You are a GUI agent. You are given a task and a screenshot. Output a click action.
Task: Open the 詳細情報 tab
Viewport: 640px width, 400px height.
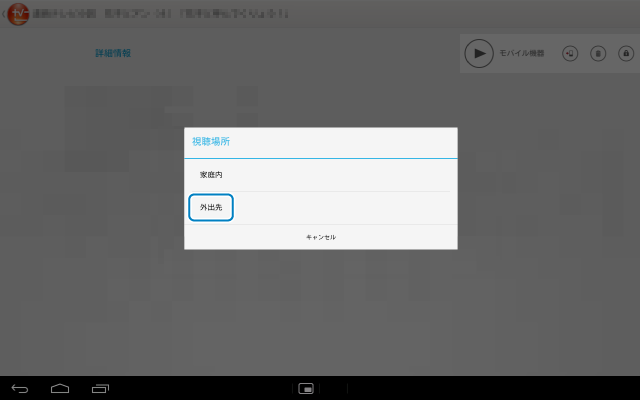[113, 53]
